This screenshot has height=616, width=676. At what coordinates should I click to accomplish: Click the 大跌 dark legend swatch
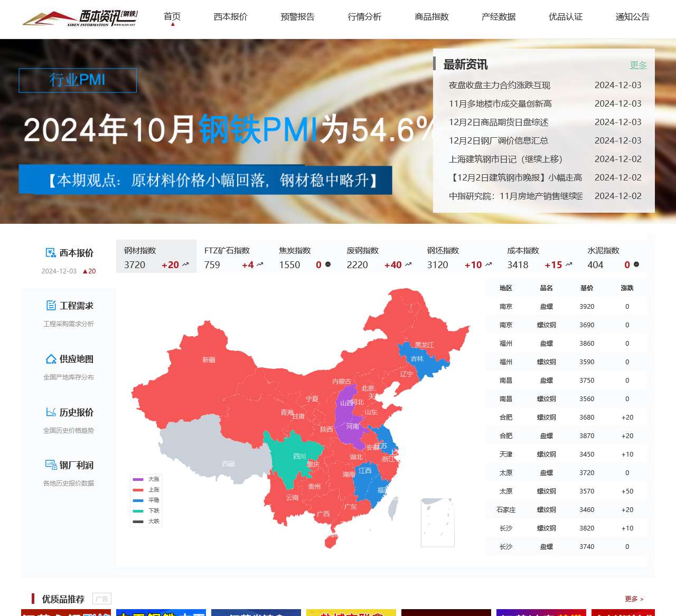[x=138, y=522]
